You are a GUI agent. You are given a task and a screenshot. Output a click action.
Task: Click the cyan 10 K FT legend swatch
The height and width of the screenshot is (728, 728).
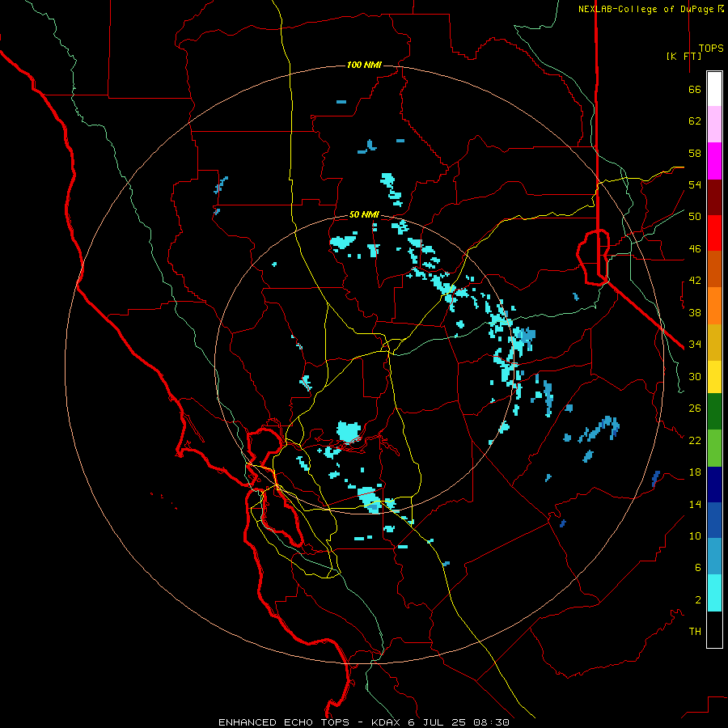(x=714, y=593)
